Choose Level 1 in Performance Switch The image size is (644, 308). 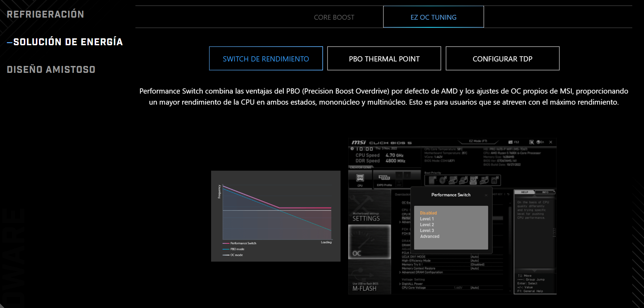[427, 219]
